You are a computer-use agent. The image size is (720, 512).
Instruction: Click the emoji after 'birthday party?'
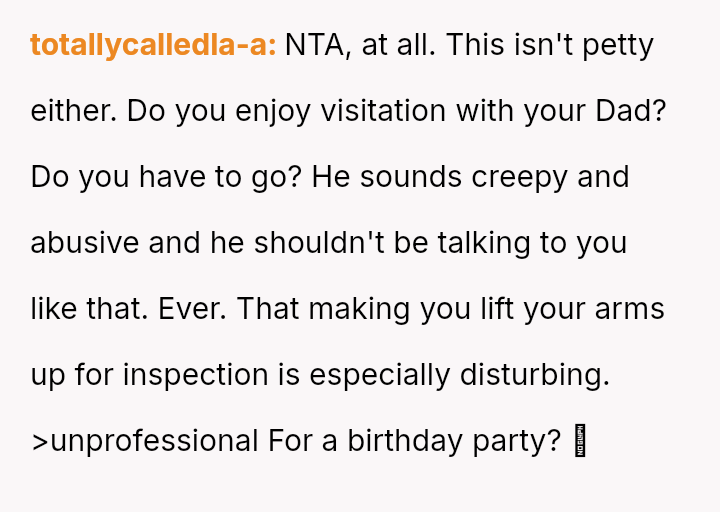578,441
